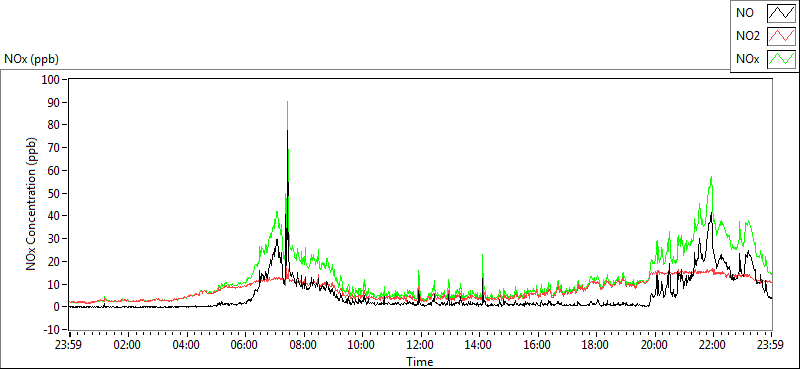Click the NOx (ppb) graph title
This screenshot has height=369, width=800.
31,59
